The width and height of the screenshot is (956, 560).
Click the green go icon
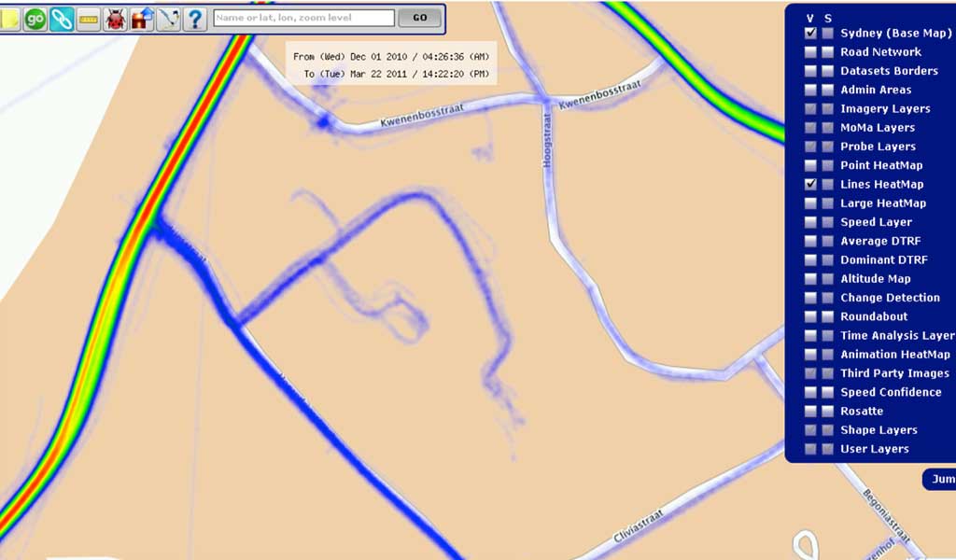[35, 19]
